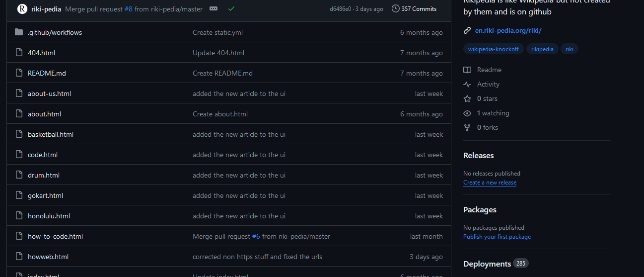
Task: Click Create a new release link
Action: click(490, 183)
